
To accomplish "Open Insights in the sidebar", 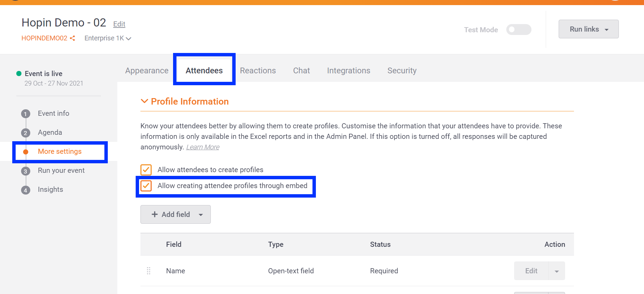I will tap(50, 189).
